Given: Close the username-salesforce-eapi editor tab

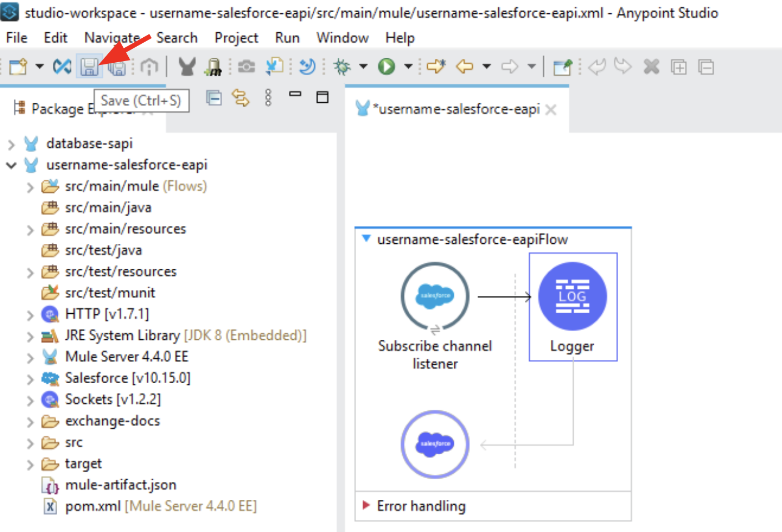Looking at the screenshot, I should (551, 110).
